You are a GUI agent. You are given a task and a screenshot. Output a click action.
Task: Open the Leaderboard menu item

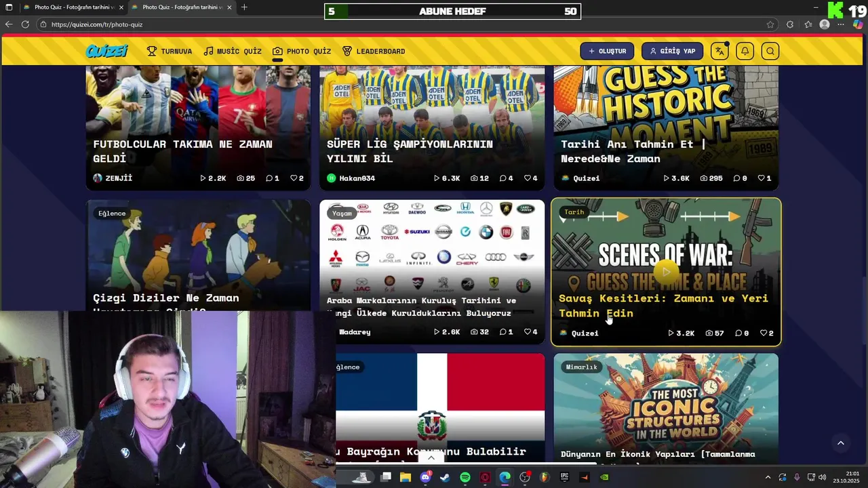tap(374, 52)
